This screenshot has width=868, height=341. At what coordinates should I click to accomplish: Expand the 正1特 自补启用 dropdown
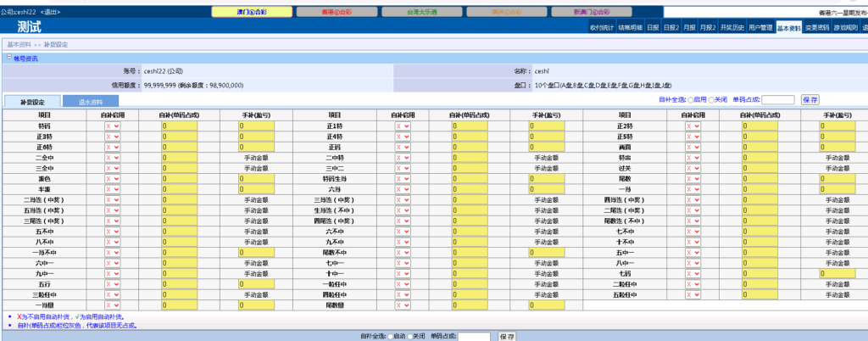click(402, 126)
